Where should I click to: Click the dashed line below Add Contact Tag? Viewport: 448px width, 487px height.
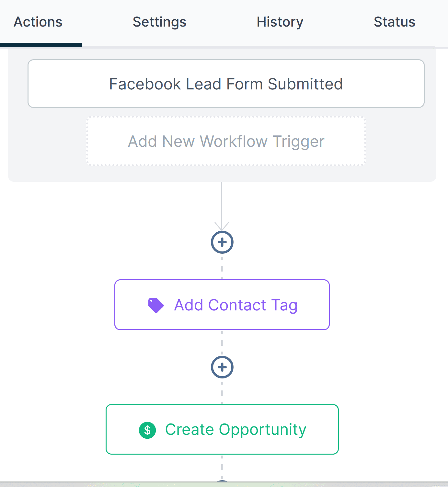click(x=222, y=343)
